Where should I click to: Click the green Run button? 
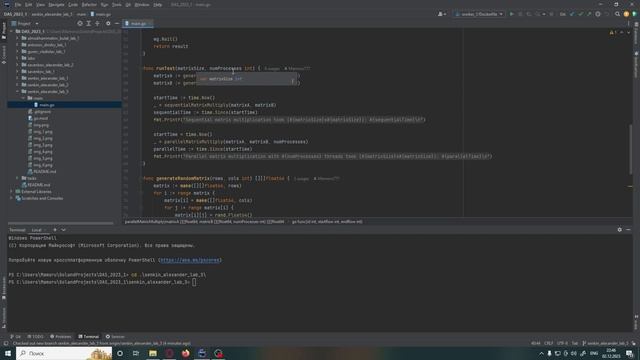pos(511,14)
